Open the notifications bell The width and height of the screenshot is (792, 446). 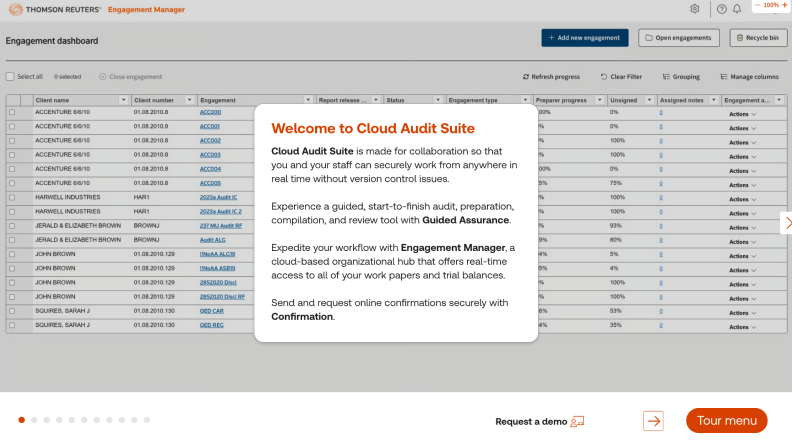737,9
